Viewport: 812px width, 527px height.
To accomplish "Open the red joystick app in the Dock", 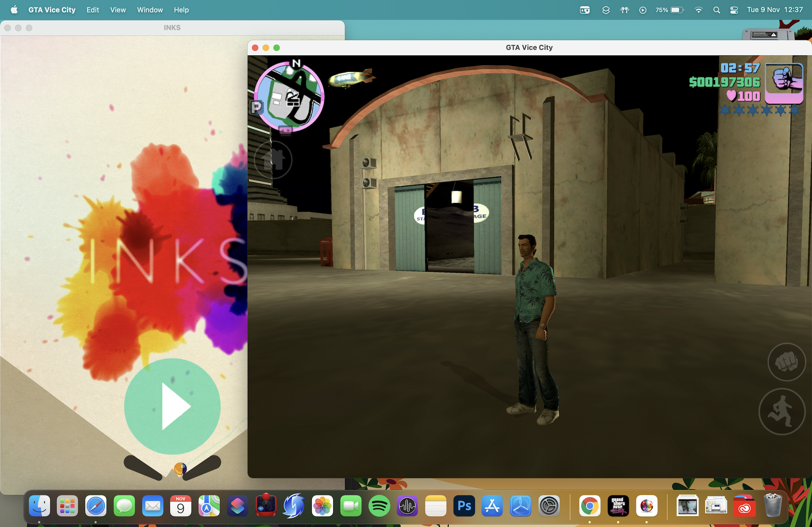I will coord(266,505).
